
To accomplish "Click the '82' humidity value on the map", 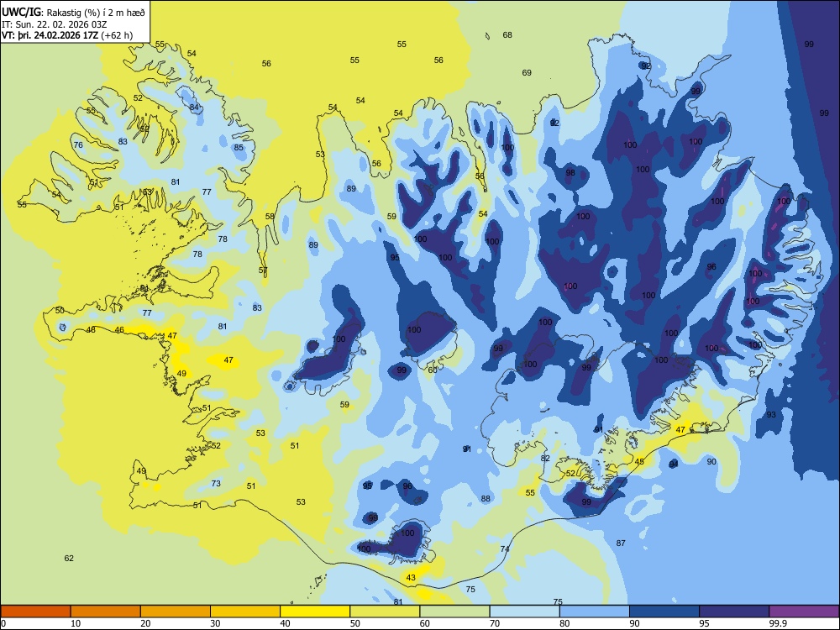I will (x=545, y=458).
